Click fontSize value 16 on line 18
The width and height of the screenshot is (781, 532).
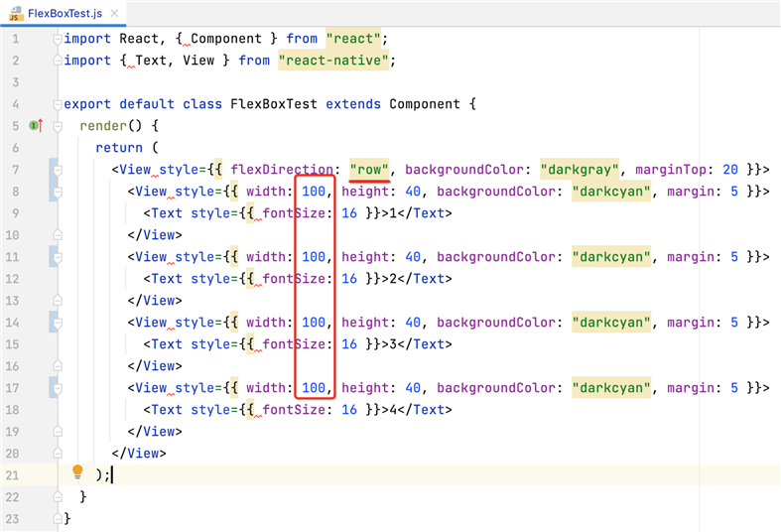point(349,410)
